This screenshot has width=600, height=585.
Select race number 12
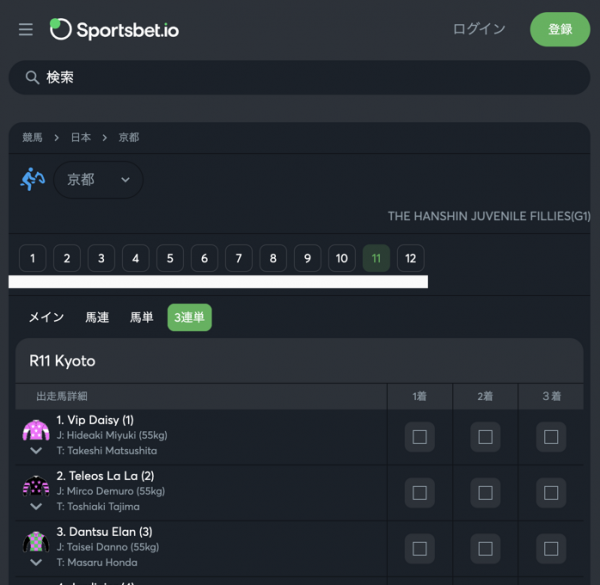pos(411,258)
